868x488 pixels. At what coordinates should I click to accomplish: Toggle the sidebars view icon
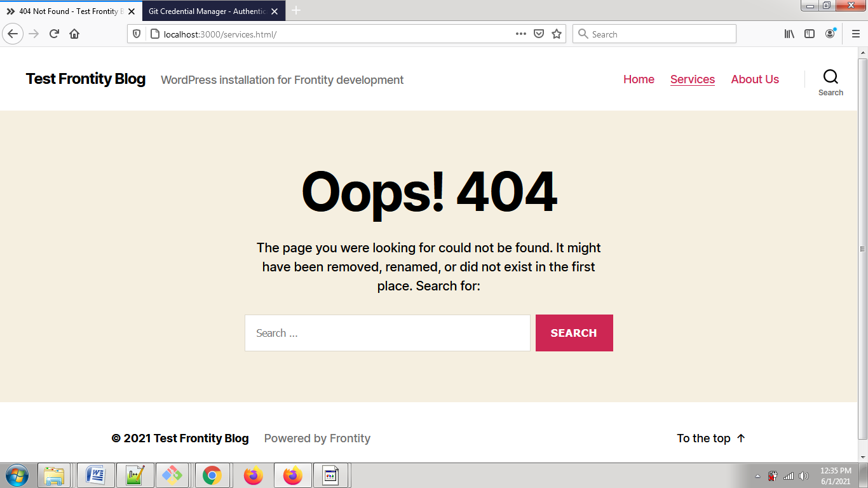(x=810, y=34)
